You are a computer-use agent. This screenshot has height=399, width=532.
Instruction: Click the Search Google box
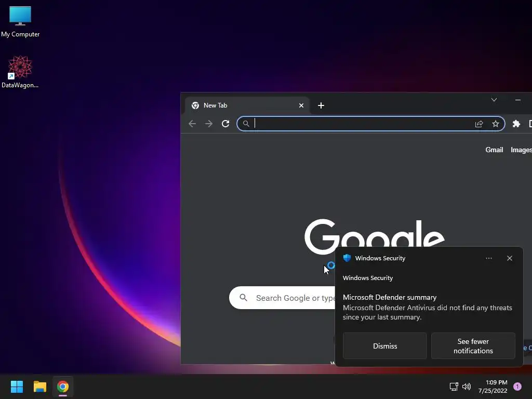click(x=282, y=298)
